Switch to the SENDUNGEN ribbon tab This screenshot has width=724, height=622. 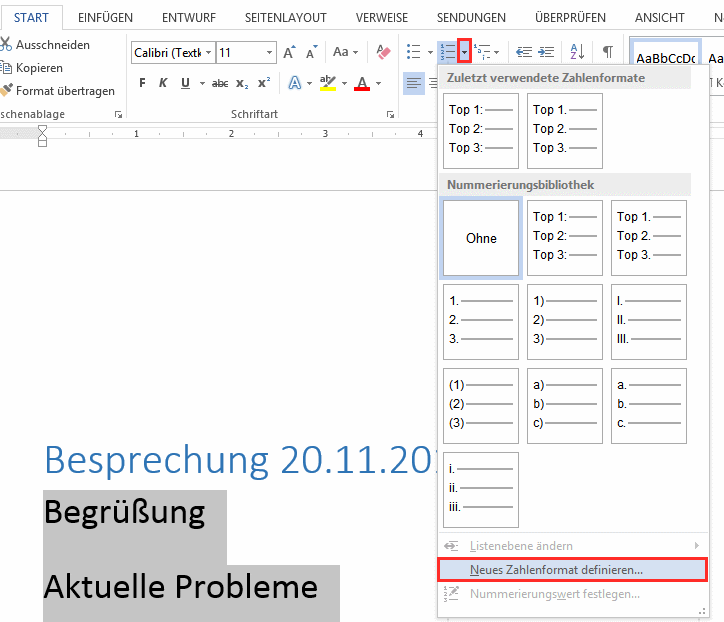tap(471, 18)
